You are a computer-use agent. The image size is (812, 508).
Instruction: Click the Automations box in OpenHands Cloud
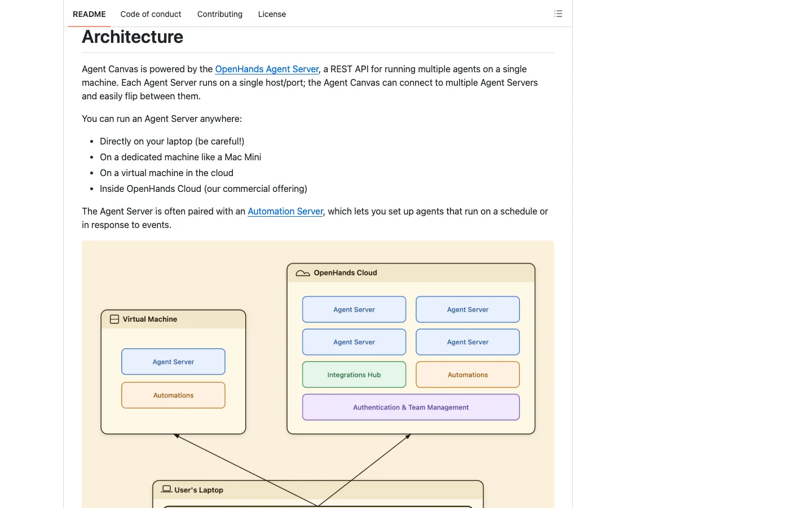468,375
